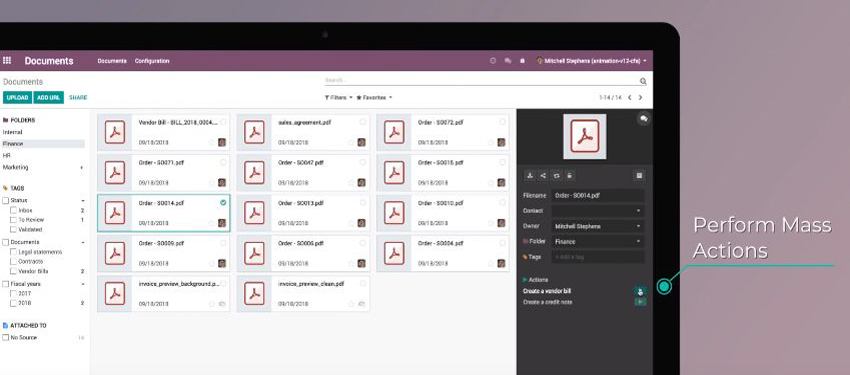This screenshot has height=375, width=850.
Task: Click PDF icon of Order - SO072.pdf
Action: 394,132
